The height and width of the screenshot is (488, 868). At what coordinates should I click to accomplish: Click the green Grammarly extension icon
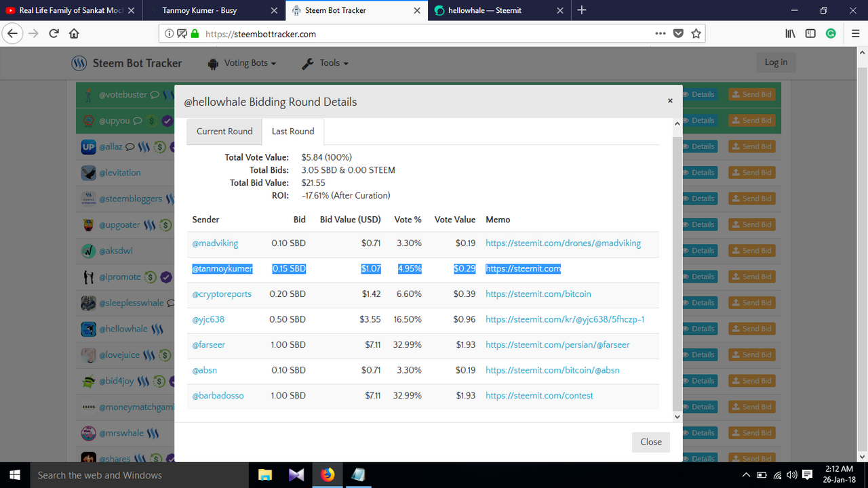(x=831, y=33)
